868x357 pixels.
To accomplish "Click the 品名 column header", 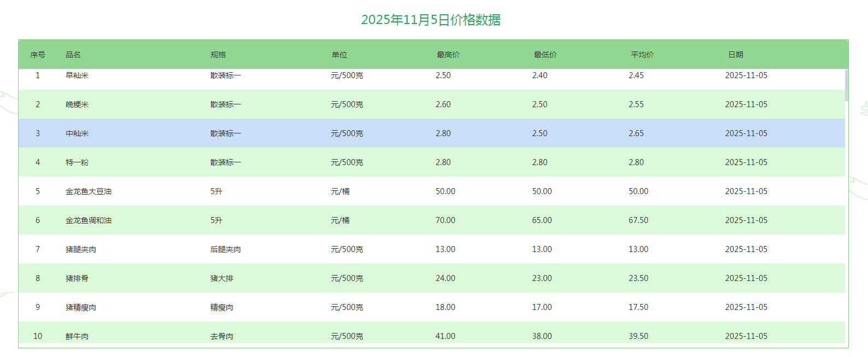I will pyautogui.click(x=73, y=55).
